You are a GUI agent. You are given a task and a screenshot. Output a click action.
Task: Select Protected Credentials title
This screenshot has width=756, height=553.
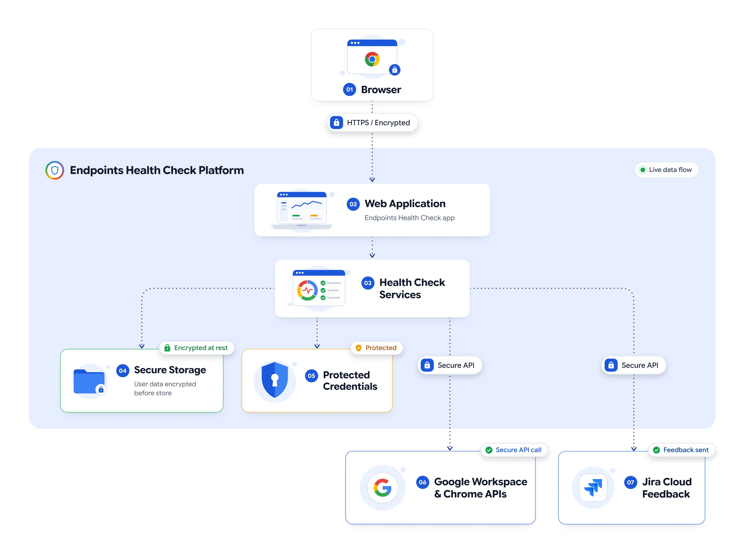click(350, 381)
